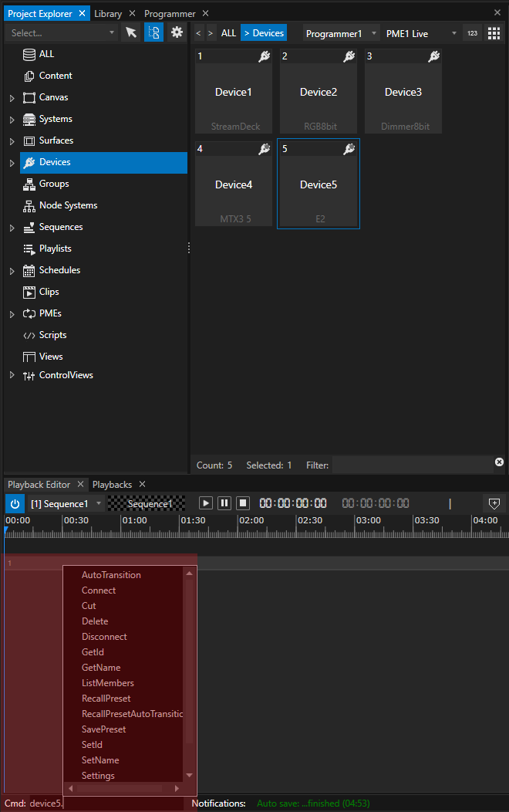Expand the Canvas tree node

(12, 98)
